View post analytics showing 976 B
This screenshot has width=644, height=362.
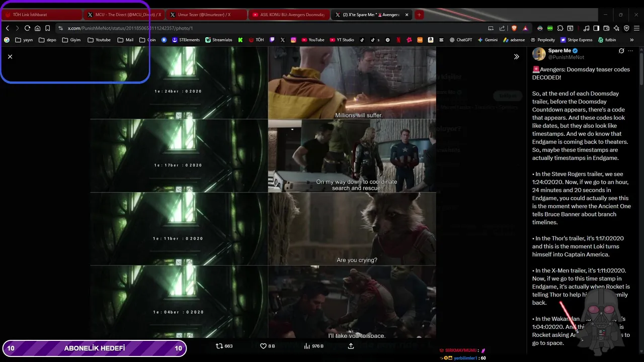[313, 346]
